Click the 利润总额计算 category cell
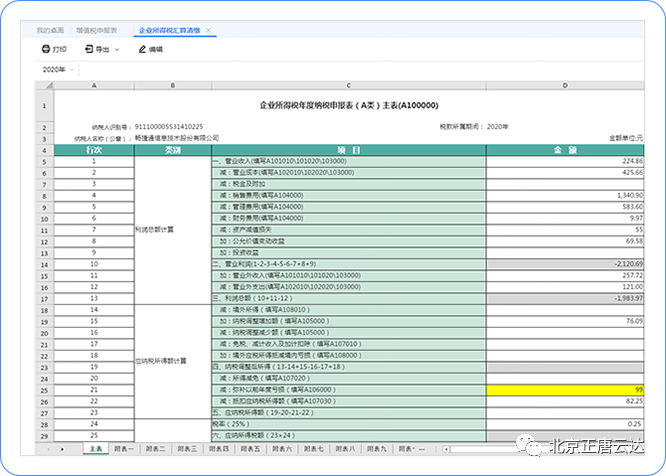This screenshot has width=666, height=476. point(173,230)
